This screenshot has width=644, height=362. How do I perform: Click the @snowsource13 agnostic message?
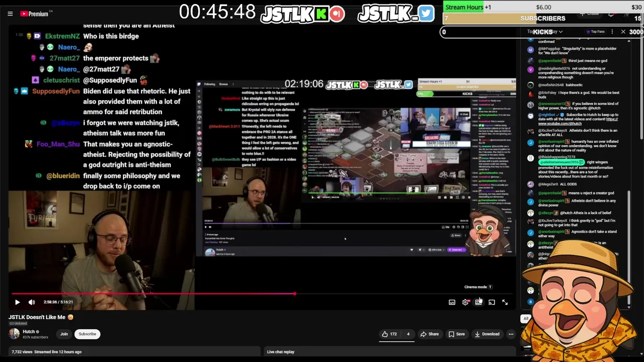tap(579, 106)
